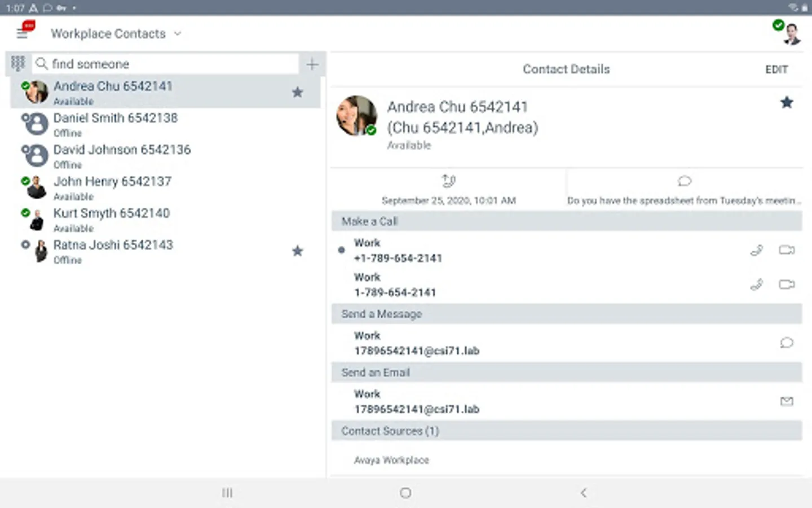Select Kurt Smyth 6542140 contact

tap(165, 219)
